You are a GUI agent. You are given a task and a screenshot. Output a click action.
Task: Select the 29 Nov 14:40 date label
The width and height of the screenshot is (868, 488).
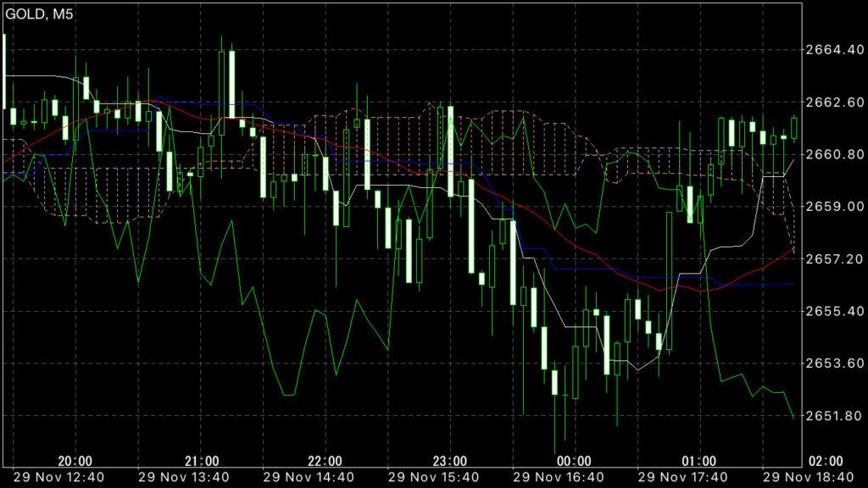309,478
